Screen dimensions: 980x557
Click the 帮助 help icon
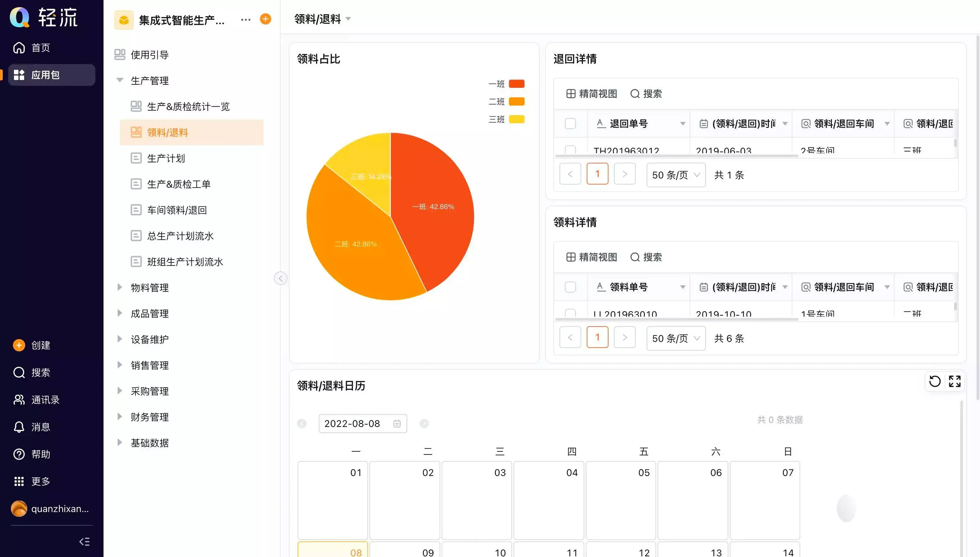19,454
